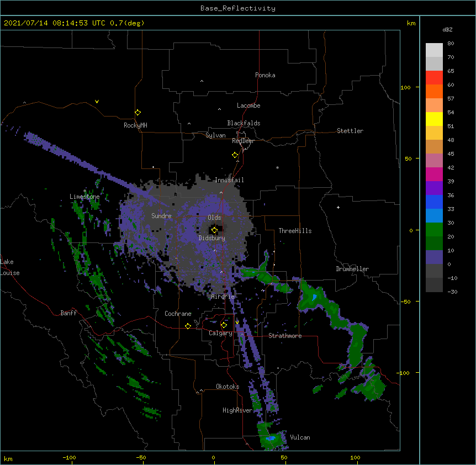
Task: Click the white asterisk marker east of Innisfail
Action: click(x=277, y=167)
